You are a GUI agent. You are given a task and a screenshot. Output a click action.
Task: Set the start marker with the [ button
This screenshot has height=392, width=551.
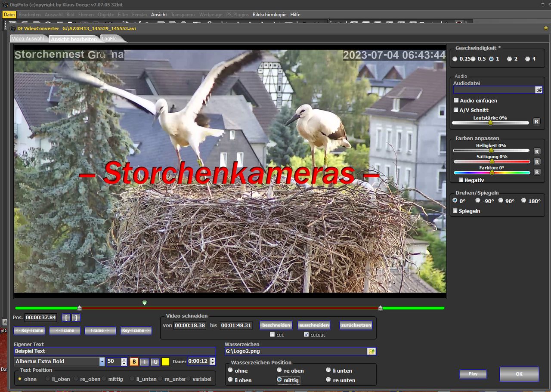[65, 318]
